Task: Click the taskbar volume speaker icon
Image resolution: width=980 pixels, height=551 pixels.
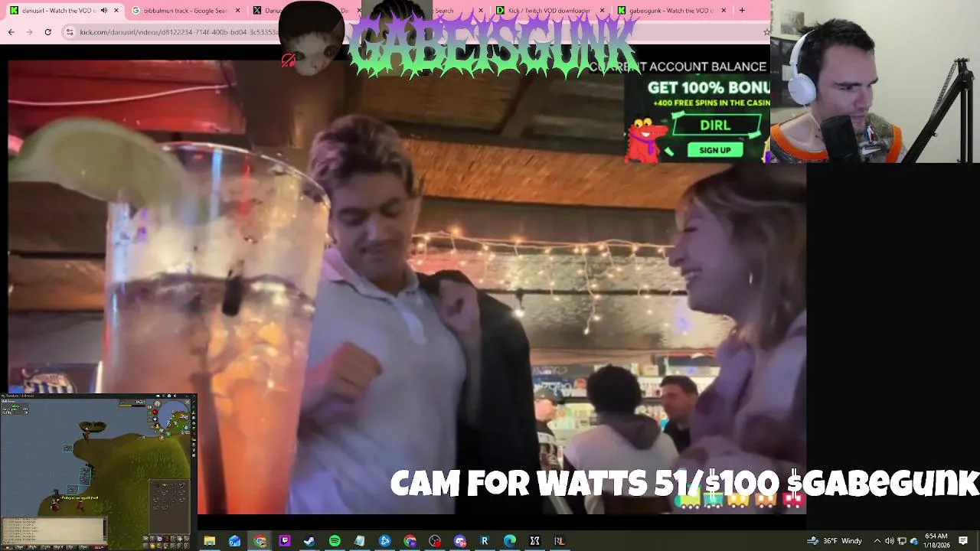Action: [x=889, y=541]
